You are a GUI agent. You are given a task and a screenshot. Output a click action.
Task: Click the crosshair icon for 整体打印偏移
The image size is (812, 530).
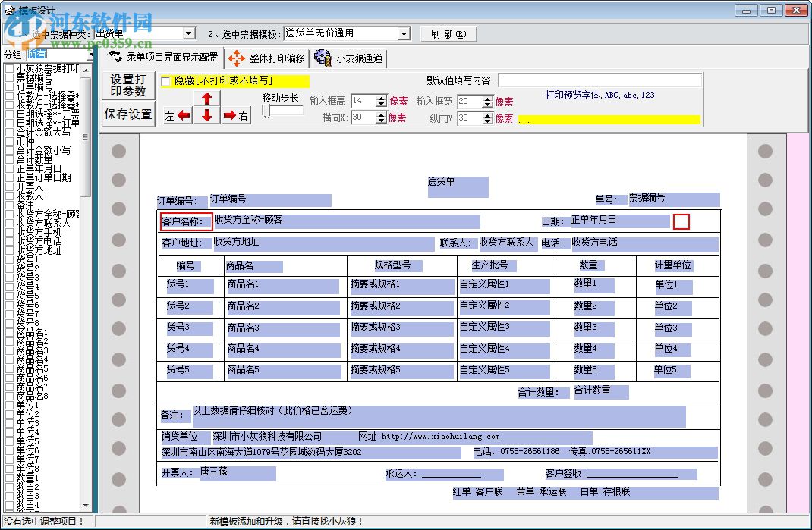click(x=236, y=58)
